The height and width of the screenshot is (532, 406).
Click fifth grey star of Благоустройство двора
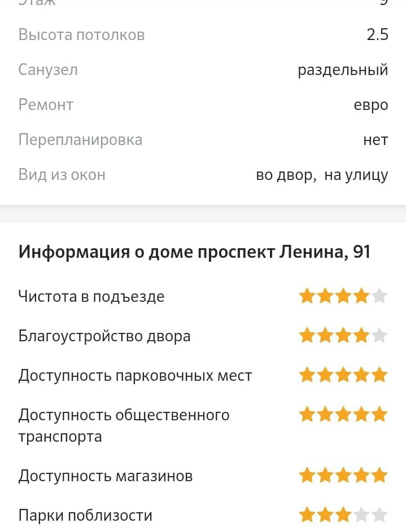pos(380,336)
